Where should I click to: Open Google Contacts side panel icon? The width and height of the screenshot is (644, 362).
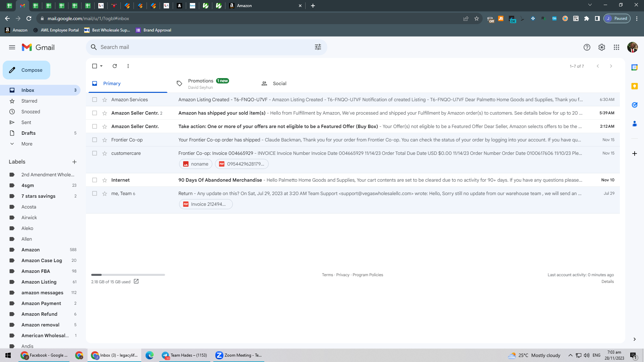click(x=635, y=124)
